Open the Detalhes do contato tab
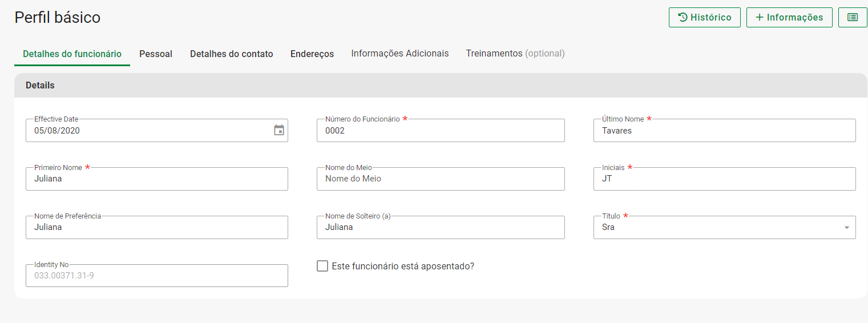Screen dimensions: 868x323 point(231,54)
